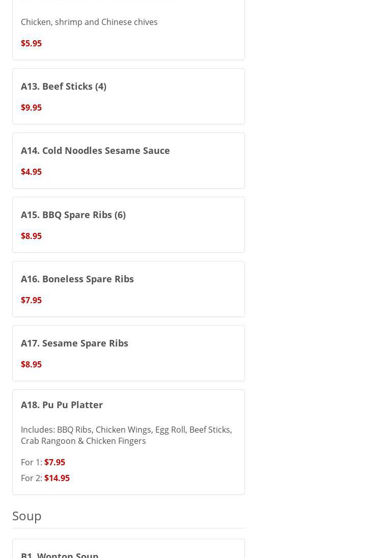The height and width of the screenshot is (558, 392).
Task: Click the "For 1:" size label
Action: [31, 462]
